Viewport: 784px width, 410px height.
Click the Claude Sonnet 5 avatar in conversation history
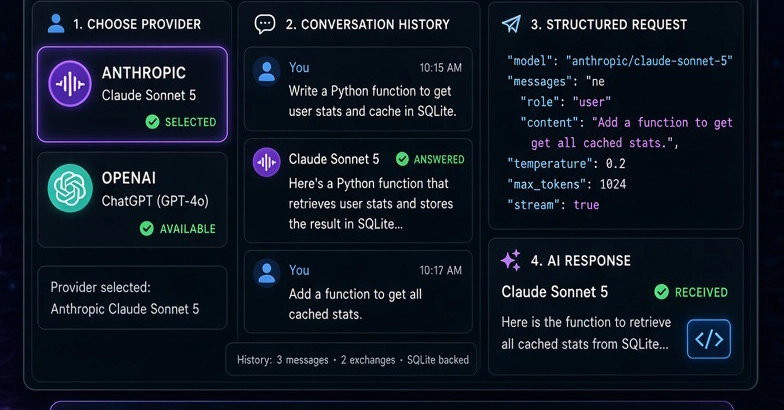[266, 162]
